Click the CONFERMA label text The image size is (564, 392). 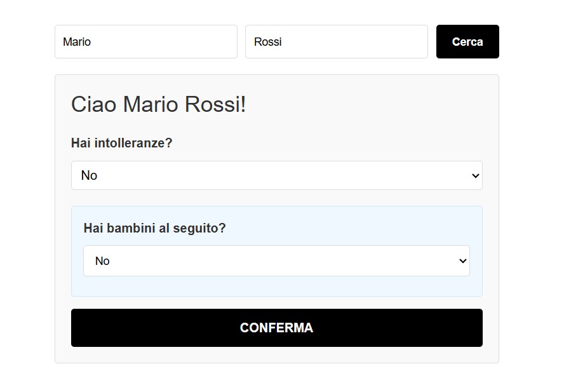[x=276, y=327]
